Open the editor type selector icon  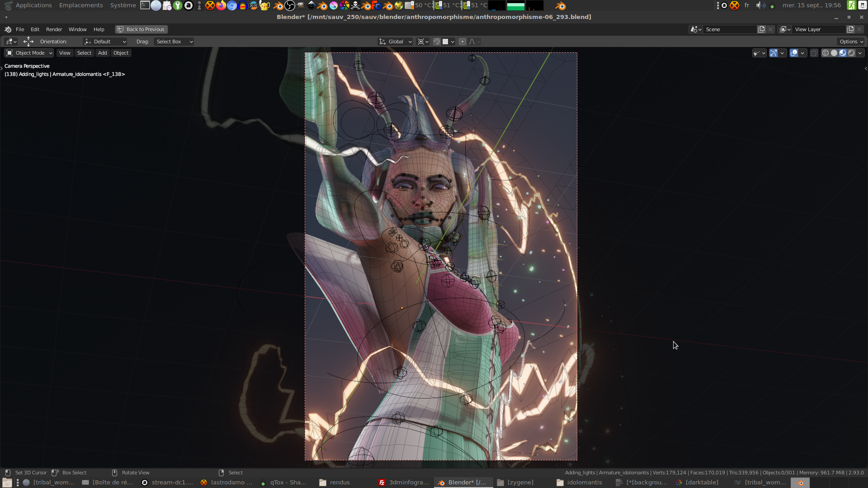11,42
